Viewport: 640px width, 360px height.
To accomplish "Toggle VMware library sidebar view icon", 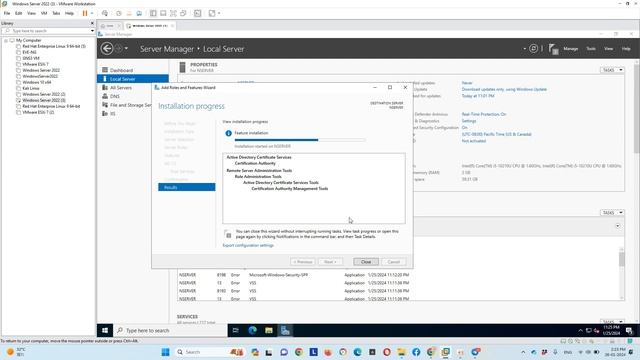I will click(x=153, y=13).
